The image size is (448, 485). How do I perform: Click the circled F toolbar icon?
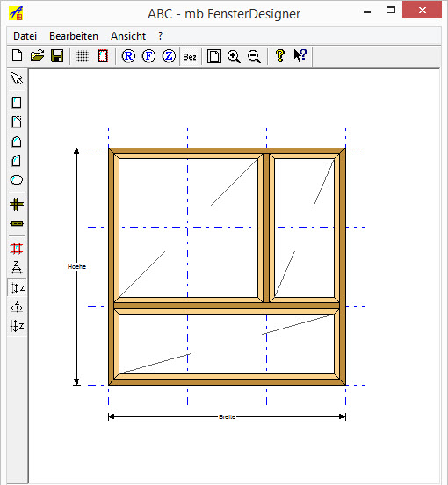pyautogui.click(x=148, y=56)
